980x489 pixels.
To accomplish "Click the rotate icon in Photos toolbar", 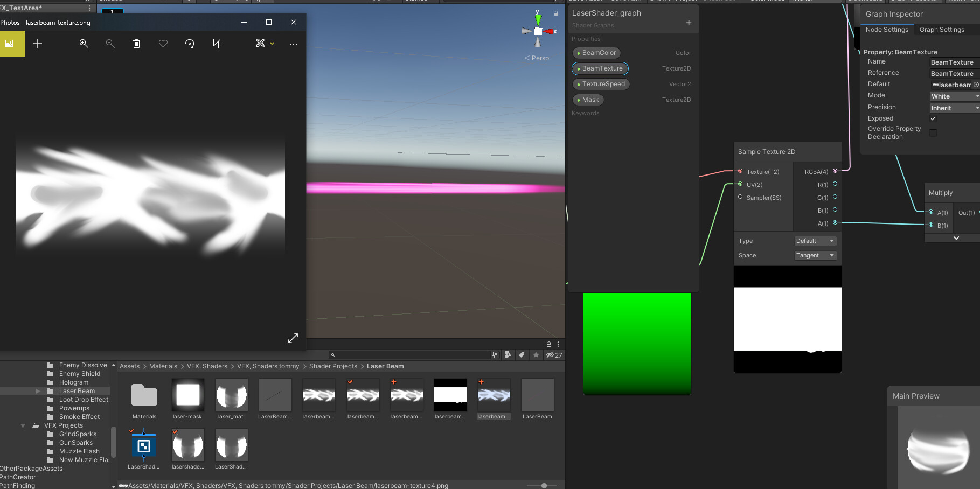I will pyautogui.click(x=190, y=44).
